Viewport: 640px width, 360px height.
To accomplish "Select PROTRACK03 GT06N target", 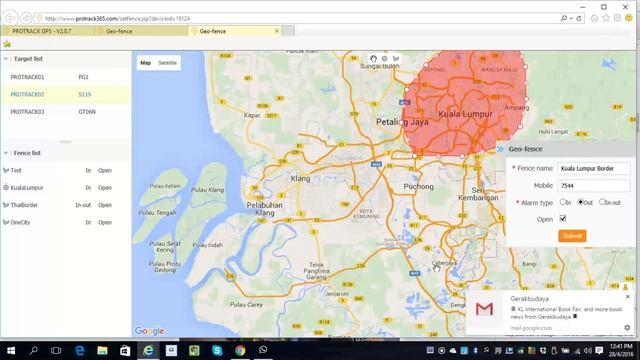I will pos(66,111).
